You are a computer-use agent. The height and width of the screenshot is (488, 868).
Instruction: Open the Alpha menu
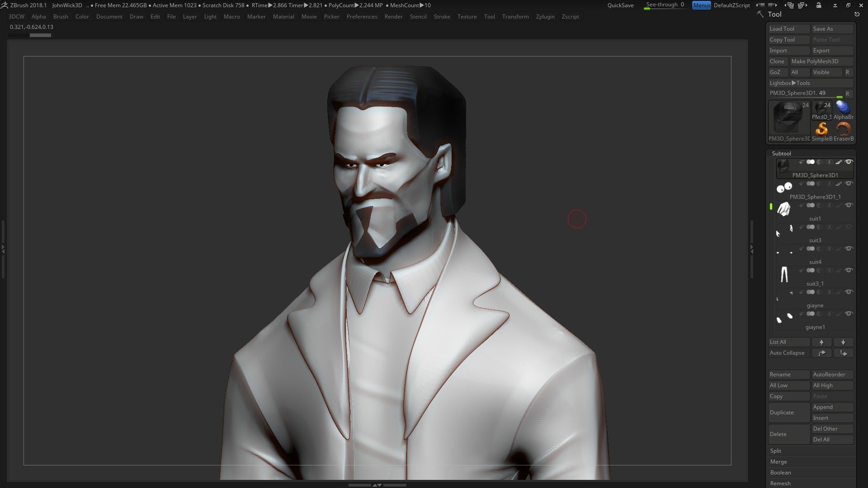pyautogui.click(x=38, y=17)
